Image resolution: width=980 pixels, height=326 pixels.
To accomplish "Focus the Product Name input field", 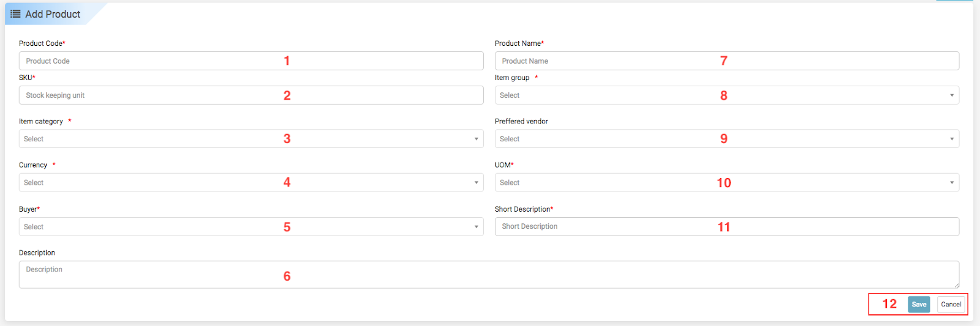I will [x=612, y=61].
